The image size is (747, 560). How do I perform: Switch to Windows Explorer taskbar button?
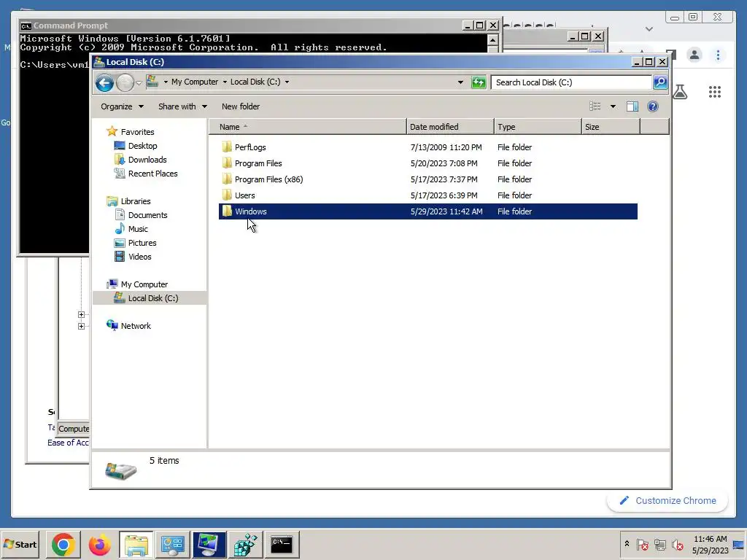pos(136,544)
